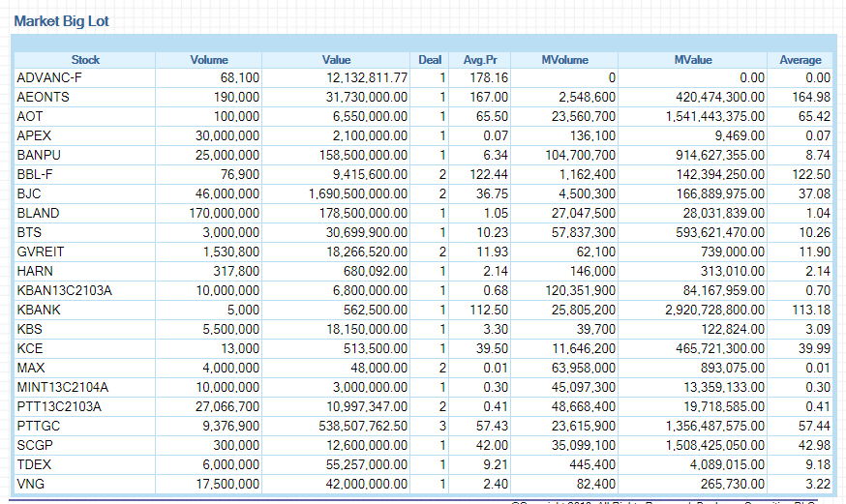Click KBAN13C2103A MVolume 120,351,900
846x504 pixels.
pos(581,290)
